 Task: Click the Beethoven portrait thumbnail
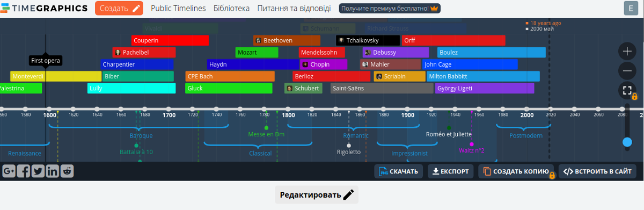[258, 40]
